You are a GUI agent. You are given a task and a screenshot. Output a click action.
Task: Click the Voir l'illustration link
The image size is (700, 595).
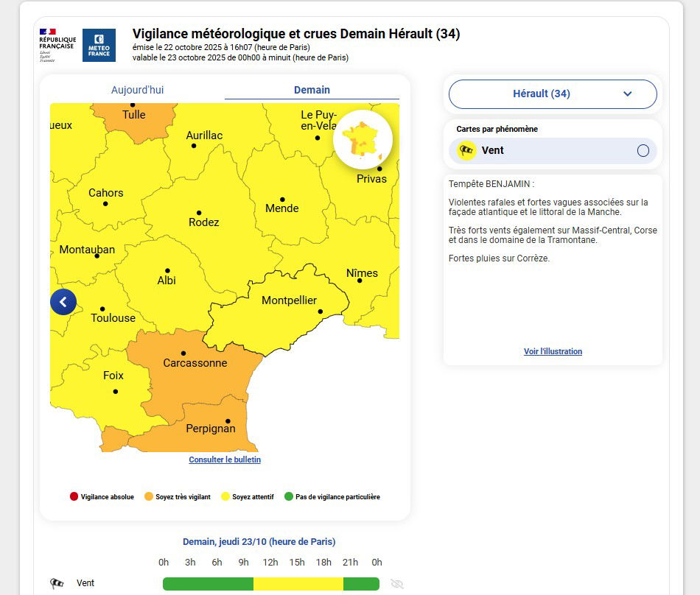click(x=553, y=351)
